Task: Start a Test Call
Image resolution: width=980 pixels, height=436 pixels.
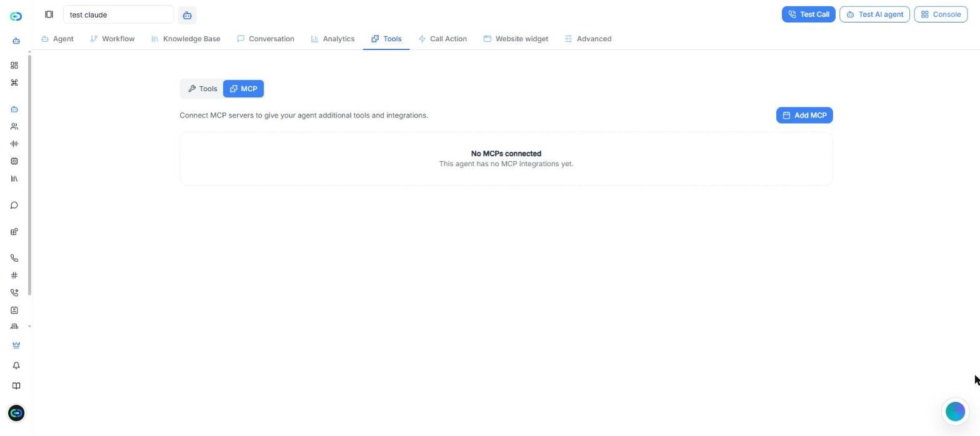Action: 808,14
